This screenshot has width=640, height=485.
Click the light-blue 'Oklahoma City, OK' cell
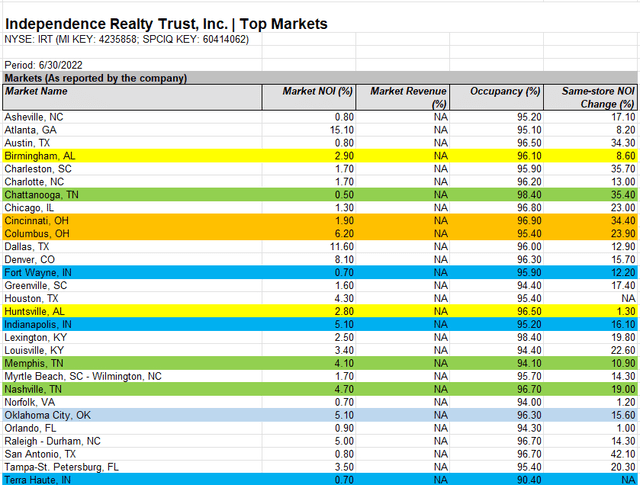(x=132, y=415)
